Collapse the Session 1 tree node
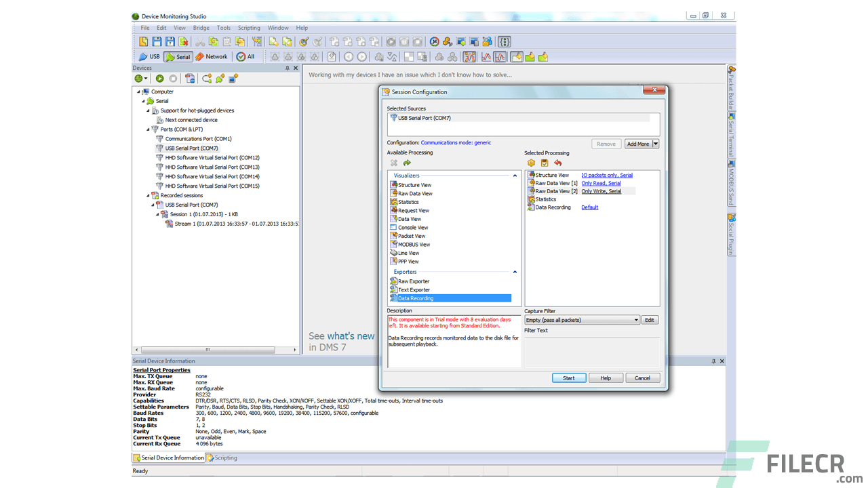 158,214
